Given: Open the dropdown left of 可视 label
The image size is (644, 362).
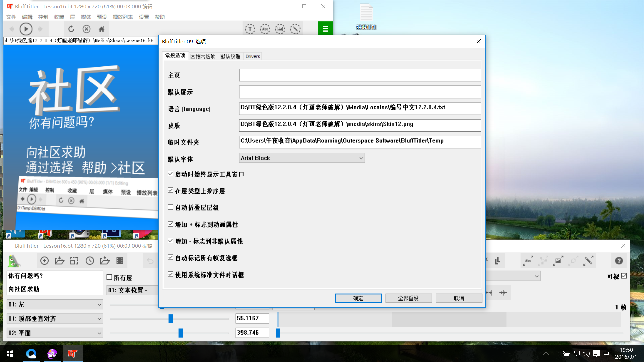Looking at the screenshot, I should tap(513, 276).
